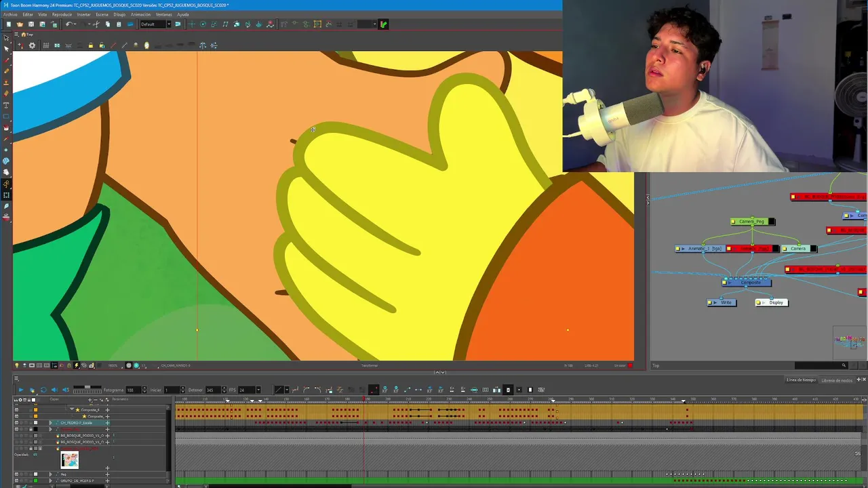Click the layer thumbnail image in timeline

pos(69,460)
